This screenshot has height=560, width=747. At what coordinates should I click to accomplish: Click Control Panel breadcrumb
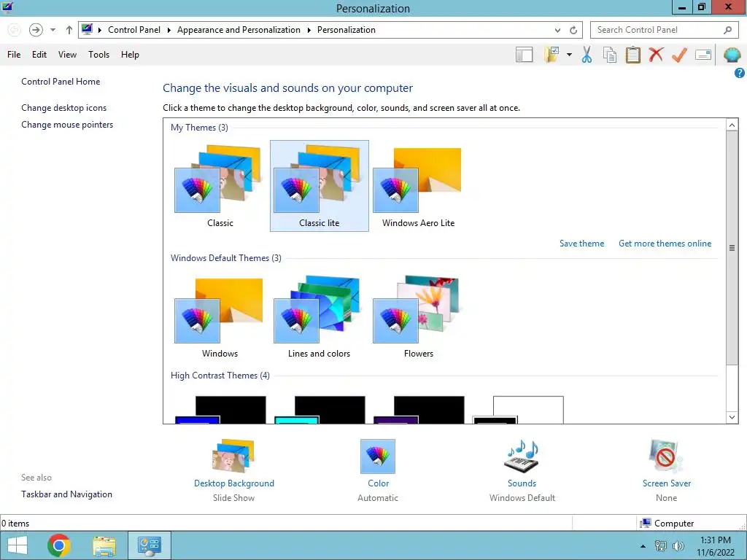[134, 30]
